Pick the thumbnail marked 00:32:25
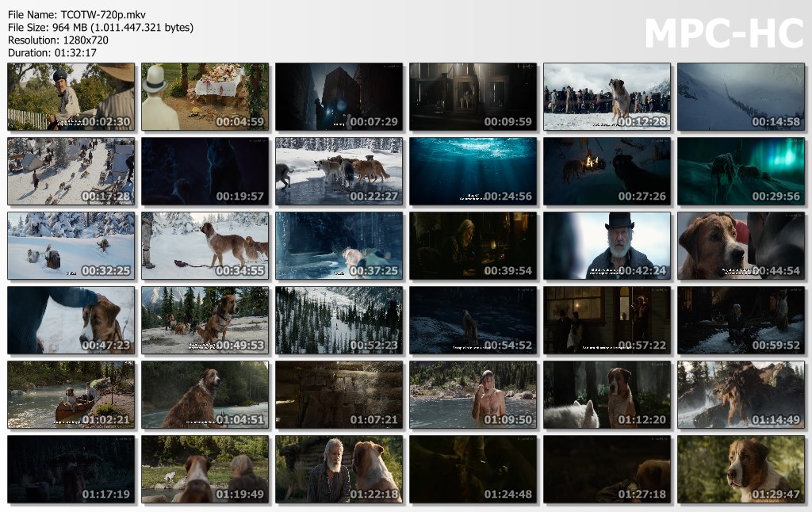 click(x=71, y=246)
